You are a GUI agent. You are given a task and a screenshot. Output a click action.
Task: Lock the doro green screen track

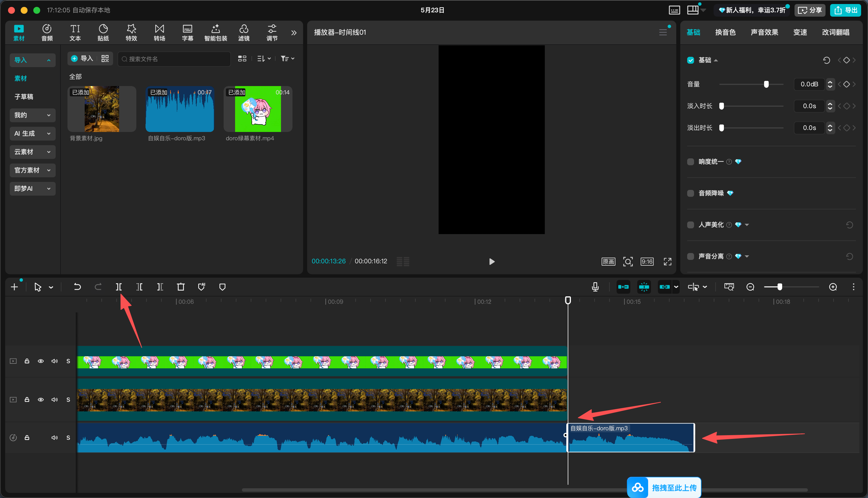coord(27,361)
